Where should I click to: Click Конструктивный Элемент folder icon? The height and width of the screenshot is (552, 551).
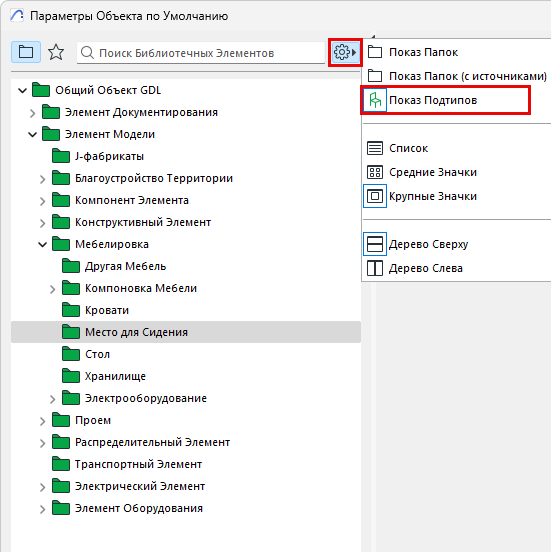61,222
